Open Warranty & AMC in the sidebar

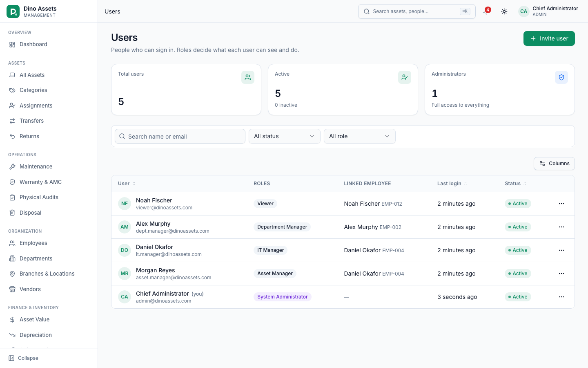point(49,182)
